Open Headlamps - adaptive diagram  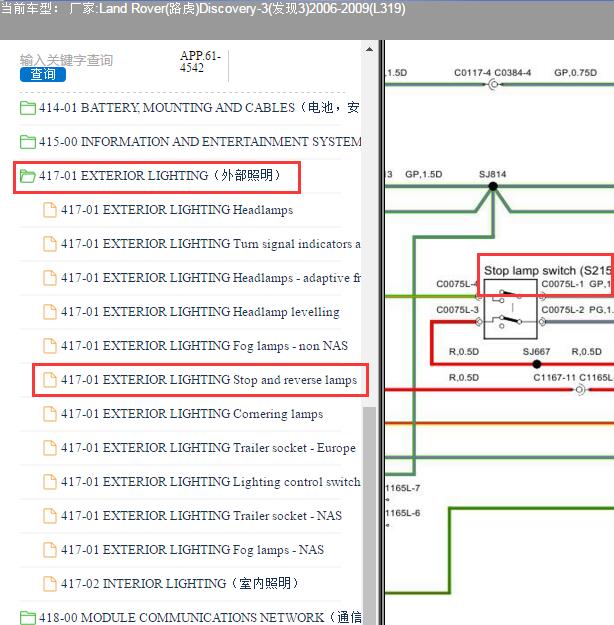pos(211,277)
